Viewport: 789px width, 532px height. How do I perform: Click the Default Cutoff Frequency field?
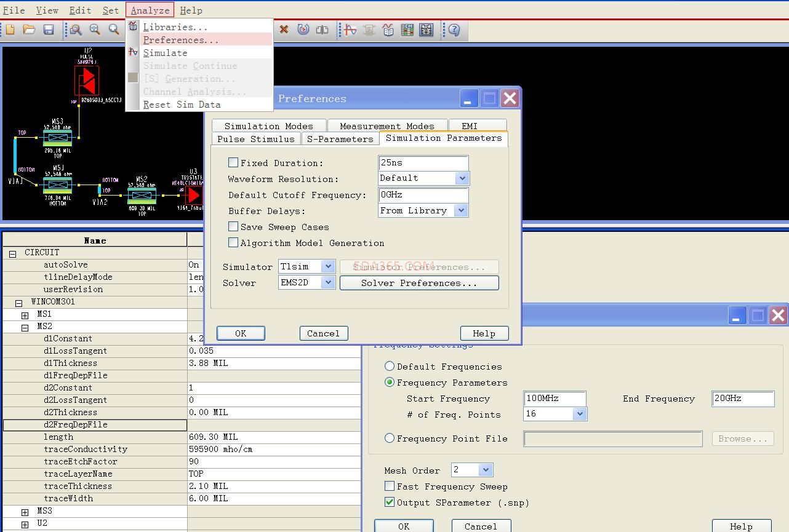[x=423, y=195]
